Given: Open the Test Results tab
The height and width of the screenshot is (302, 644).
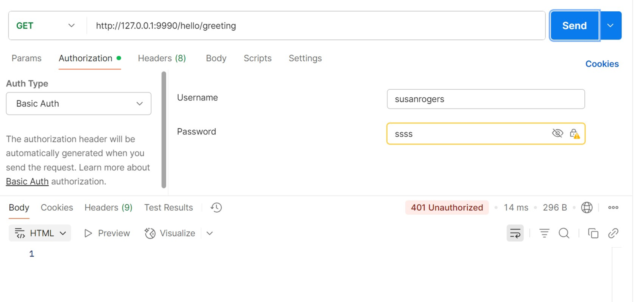Looking at the screenshot, I should [168, 207].
